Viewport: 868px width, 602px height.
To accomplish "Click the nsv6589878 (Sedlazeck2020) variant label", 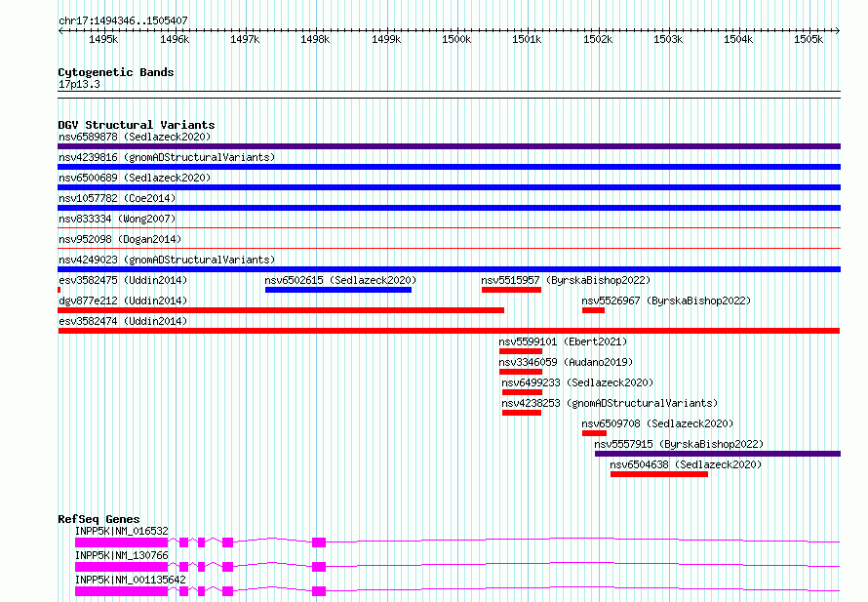I will [134, 137].
